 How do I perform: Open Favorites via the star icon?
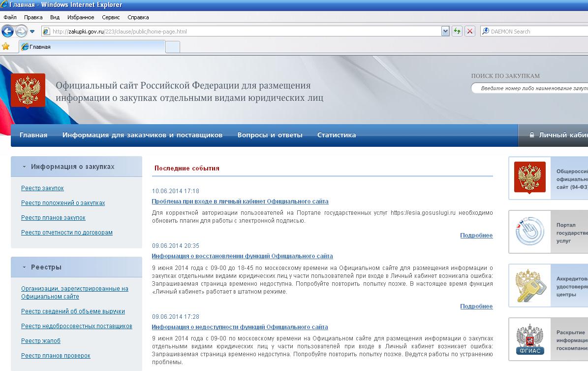6,47
